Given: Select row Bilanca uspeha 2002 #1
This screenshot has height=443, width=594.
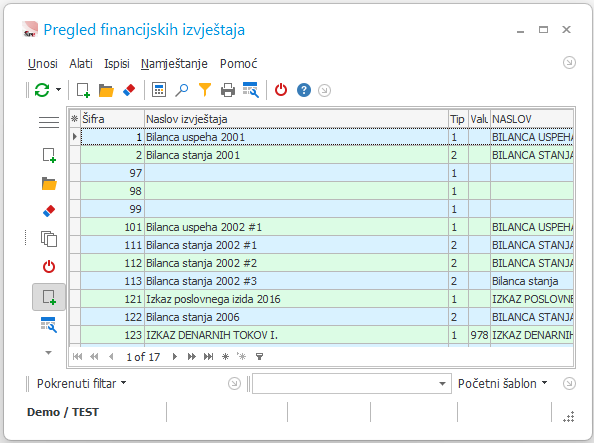Looking at the screenshot, I should pos(321,227).
